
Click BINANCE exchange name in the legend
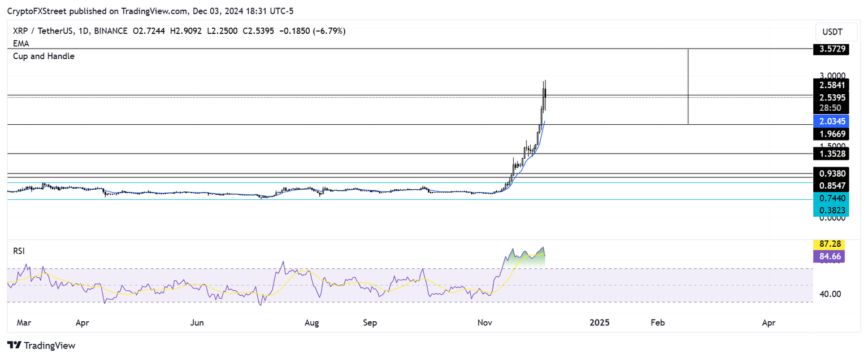111,31
